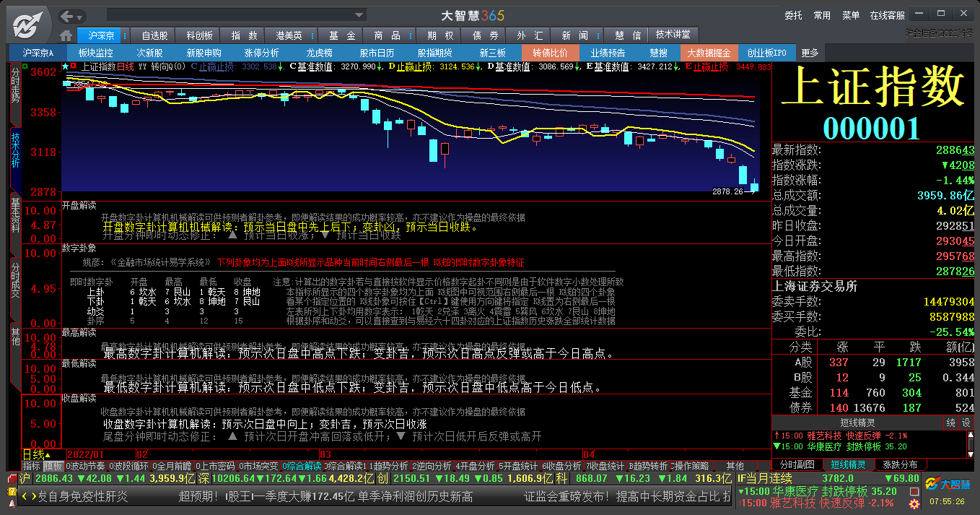Click 菜单 in the title bar

[851, 15]
